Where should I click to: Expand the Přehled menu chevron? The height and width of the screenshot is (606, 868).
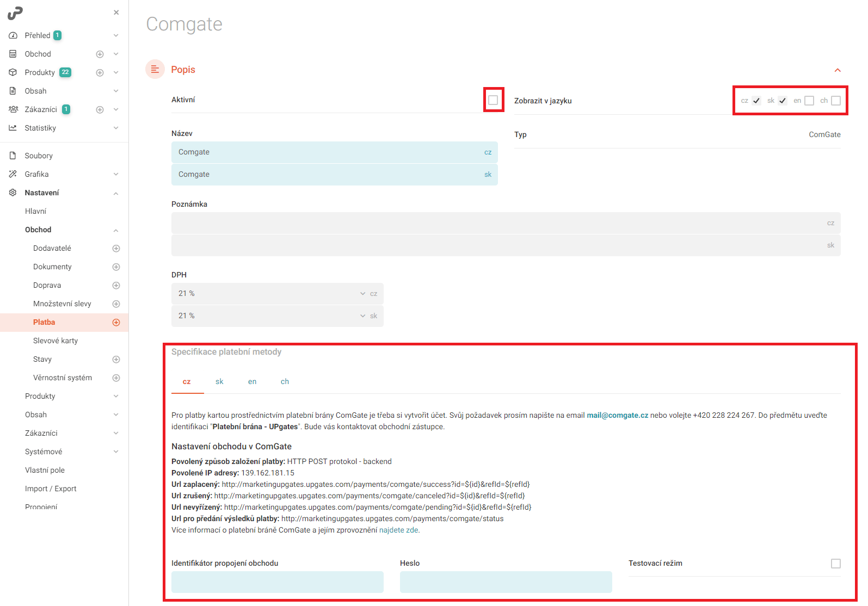click(116, 35)
